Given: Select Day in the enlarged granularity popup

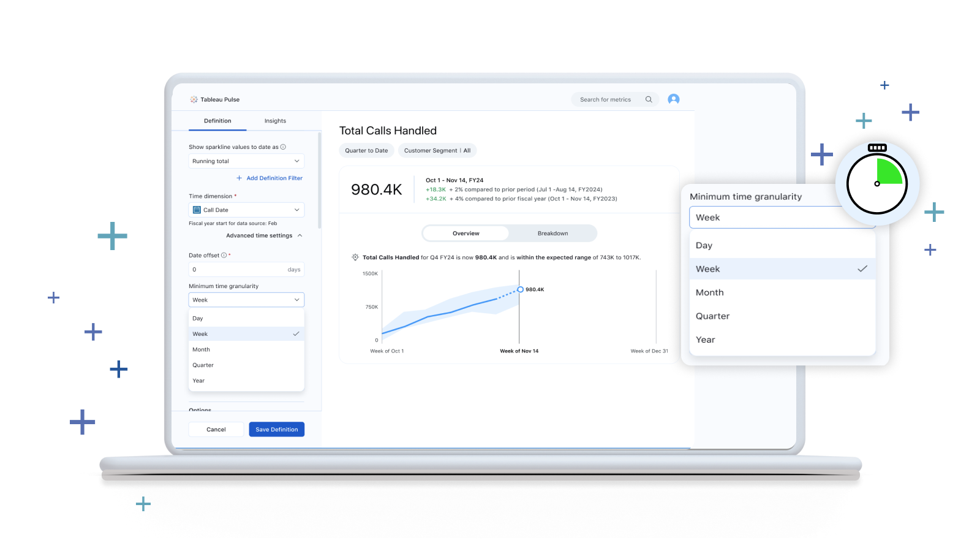Looking at the screenshot, I should 782,245.
